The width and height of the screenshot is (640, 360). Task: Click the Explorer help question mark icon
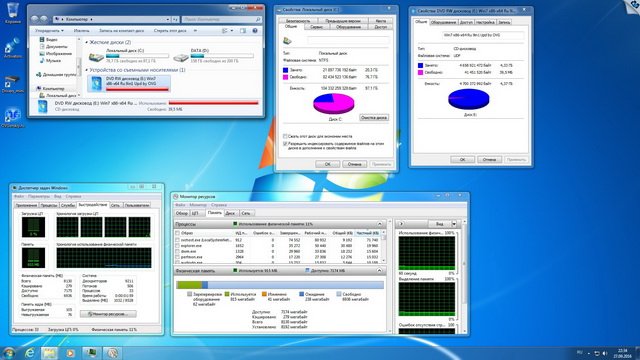(x=255, y=31)
